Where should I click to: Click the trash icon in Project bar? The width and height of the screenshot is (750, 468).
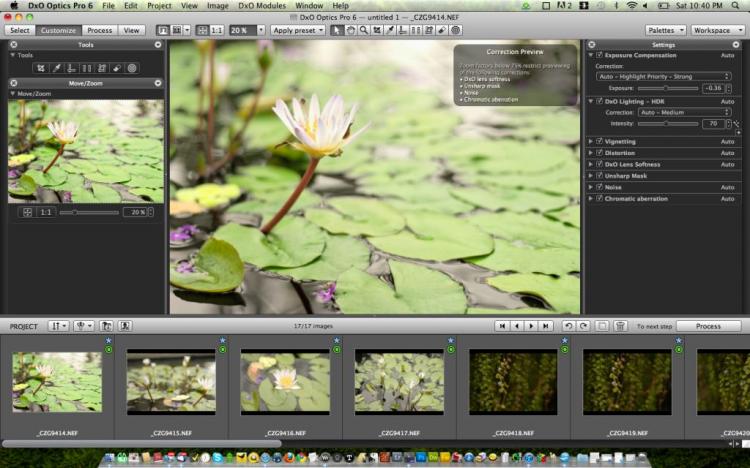[620, 326]
